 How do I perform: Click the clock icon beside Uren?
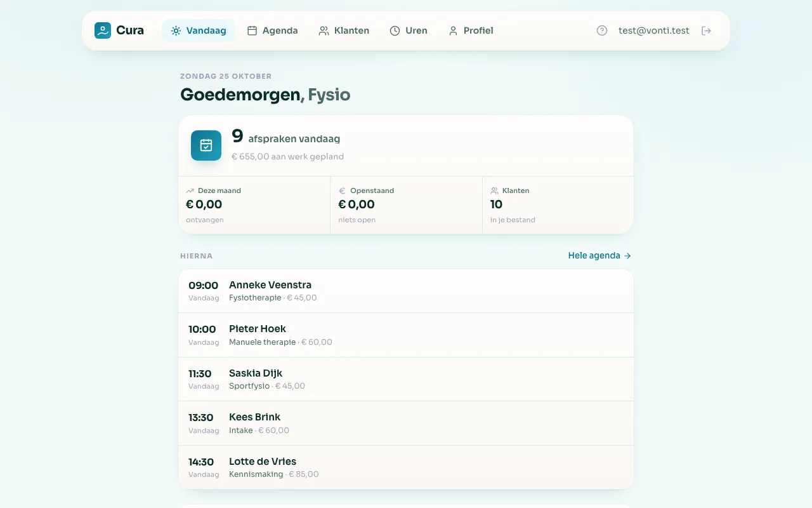pos(395,30)
